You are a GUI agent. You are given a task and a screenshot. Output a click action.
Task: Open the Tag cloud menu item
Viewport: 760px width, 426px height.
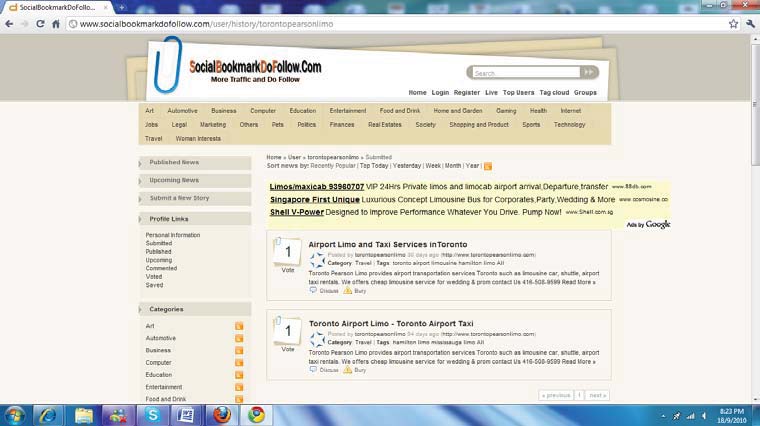(553, 92)
